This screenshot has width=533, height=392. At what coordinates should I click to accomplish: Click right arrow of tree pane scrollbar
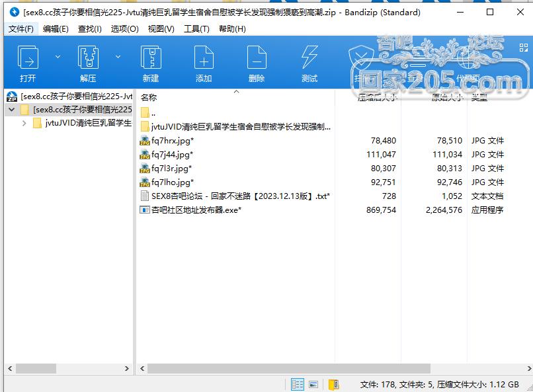127,369
